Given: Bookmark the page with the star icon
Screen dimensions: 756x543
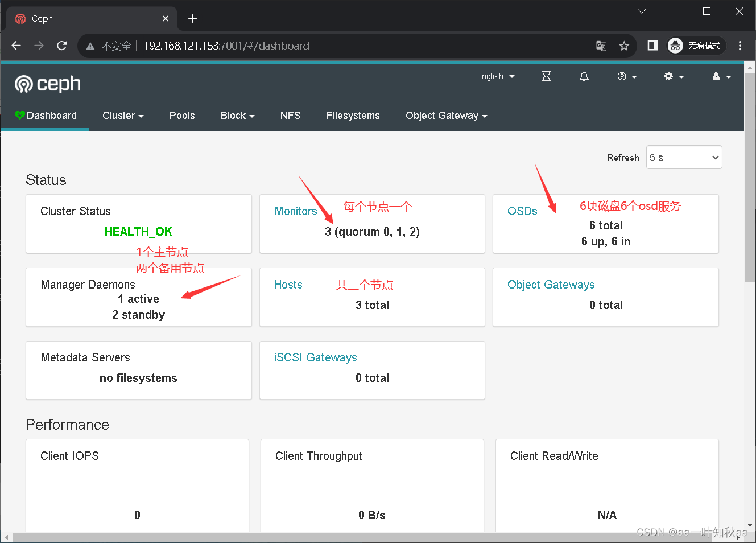Looking at the screenshot, I should coord(624,46).
